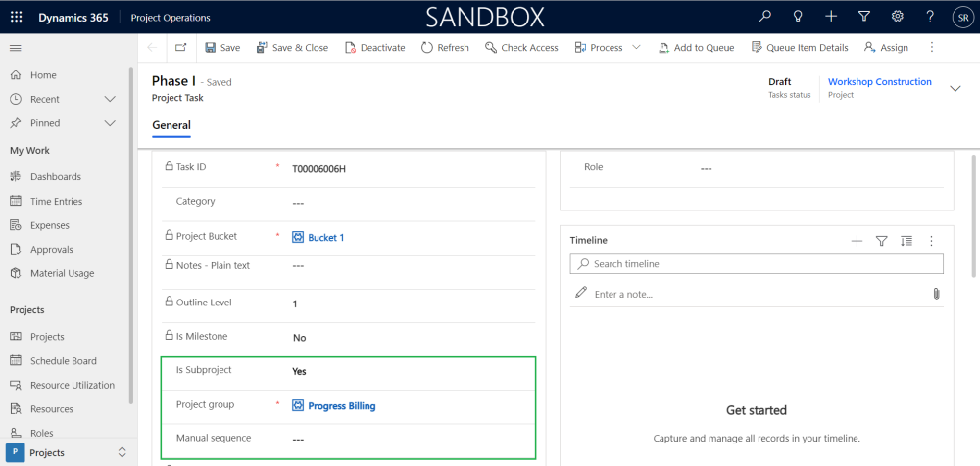Expand the Process dropdown chevron
980x466 pixels.
coord(637,47)
